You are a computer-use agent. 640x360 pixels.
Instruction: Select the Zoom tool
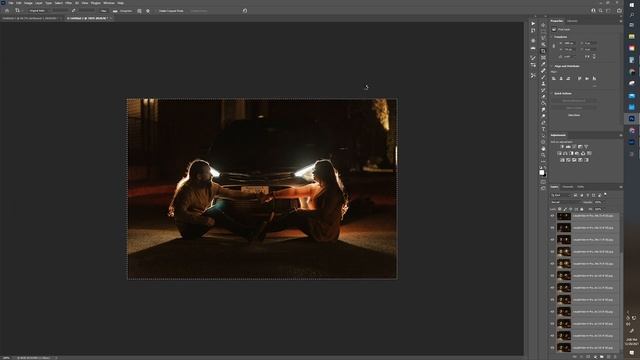[543, 155]
